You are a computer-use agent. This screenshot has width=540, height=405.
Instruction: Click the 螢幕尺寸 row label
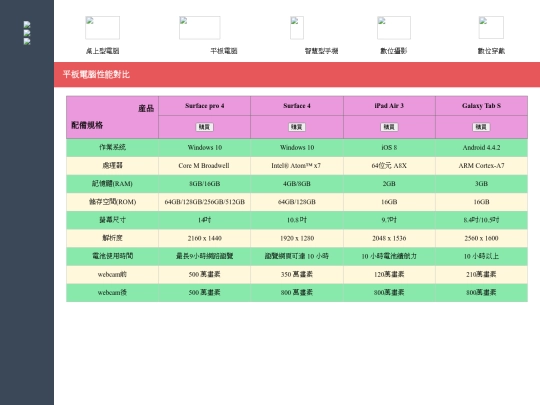click(x=112, y=220)
